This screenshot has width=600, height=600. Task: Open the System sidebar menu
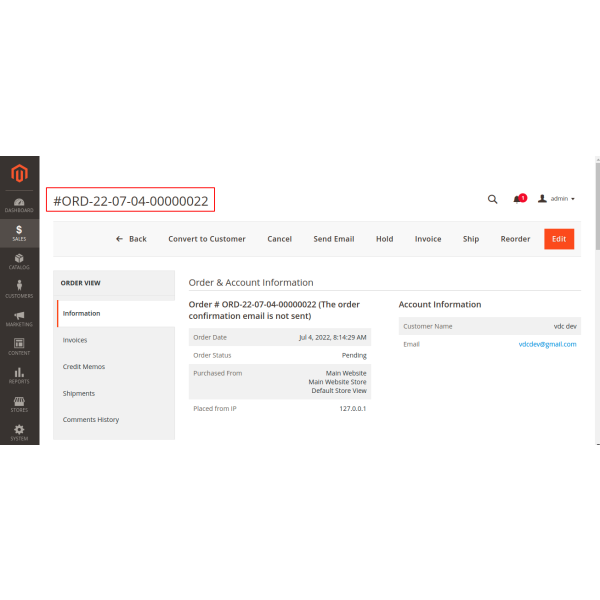pos(19,432)
